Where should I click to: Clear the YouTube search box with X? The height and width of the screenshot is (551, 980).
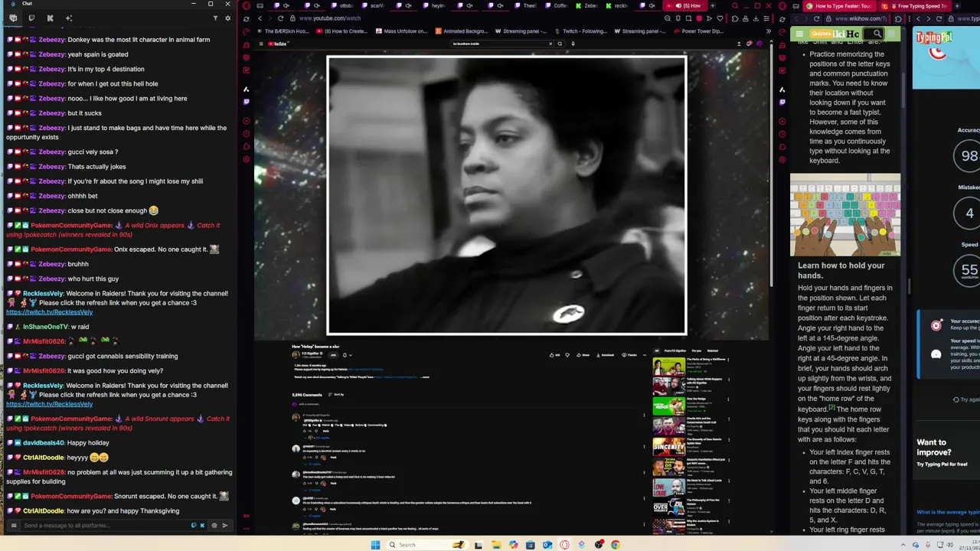[550, 44]
